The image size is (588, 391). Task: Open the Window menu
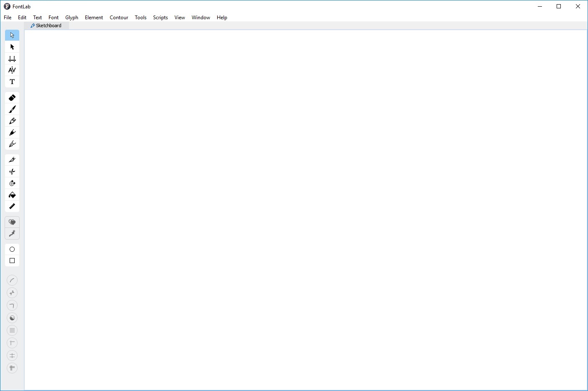[x=201, y=18]
